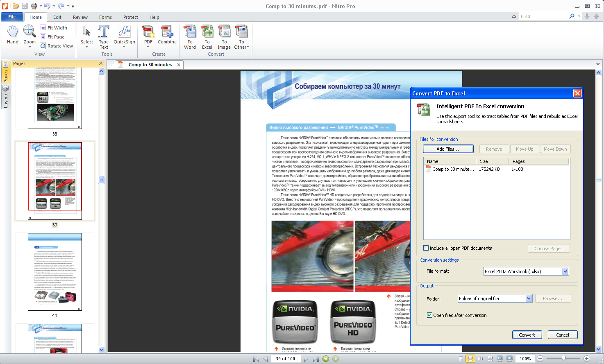Click the Convert button
The image size is (604, 364).
pos(527,335)
